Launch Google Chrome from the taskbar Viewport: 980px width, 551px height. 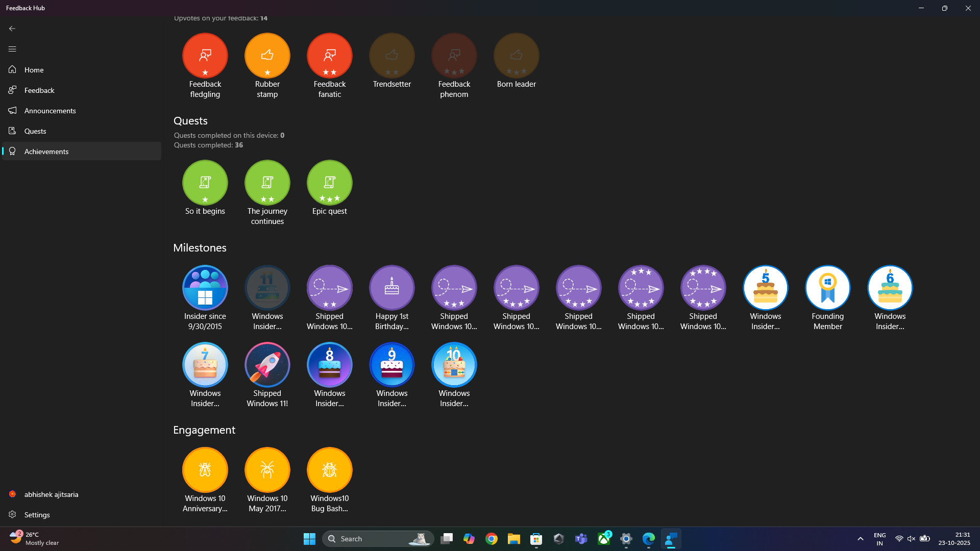(492, 539)
